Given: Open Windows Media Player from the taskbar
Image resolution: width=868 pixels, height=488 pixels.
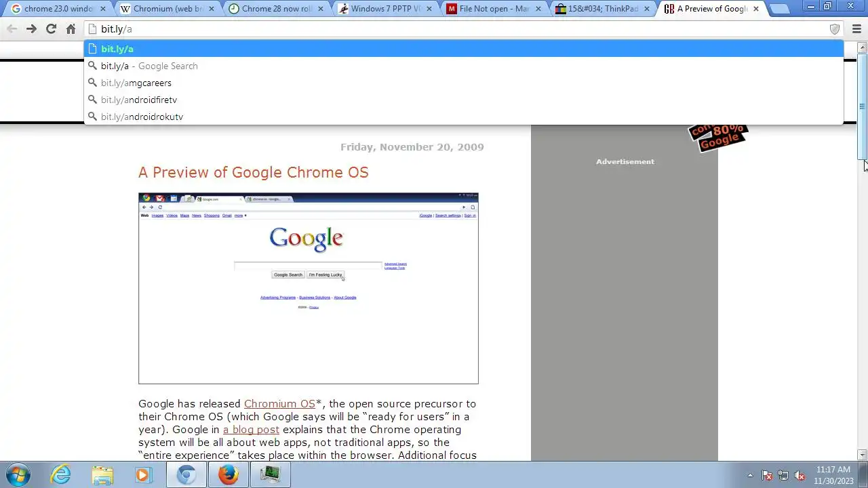Looking at the screenshot, I should coord(143,474).
